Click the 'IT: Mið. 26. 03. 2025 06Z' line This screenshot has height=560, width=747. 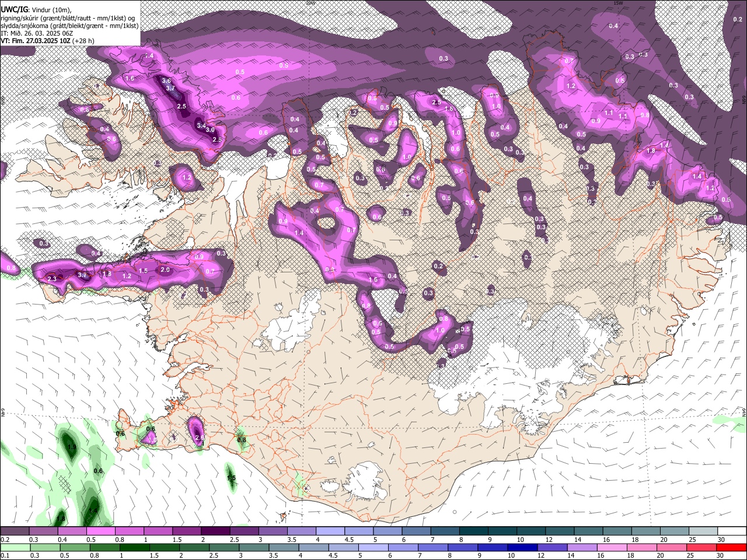pos(36,33)
